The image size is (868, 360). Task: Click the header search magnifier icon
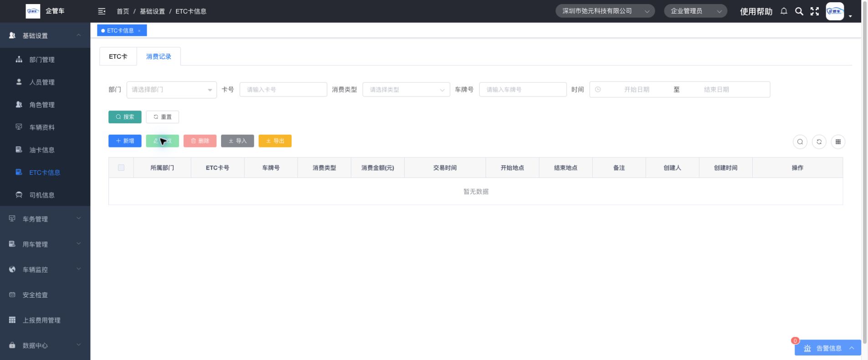pos(799,11)
